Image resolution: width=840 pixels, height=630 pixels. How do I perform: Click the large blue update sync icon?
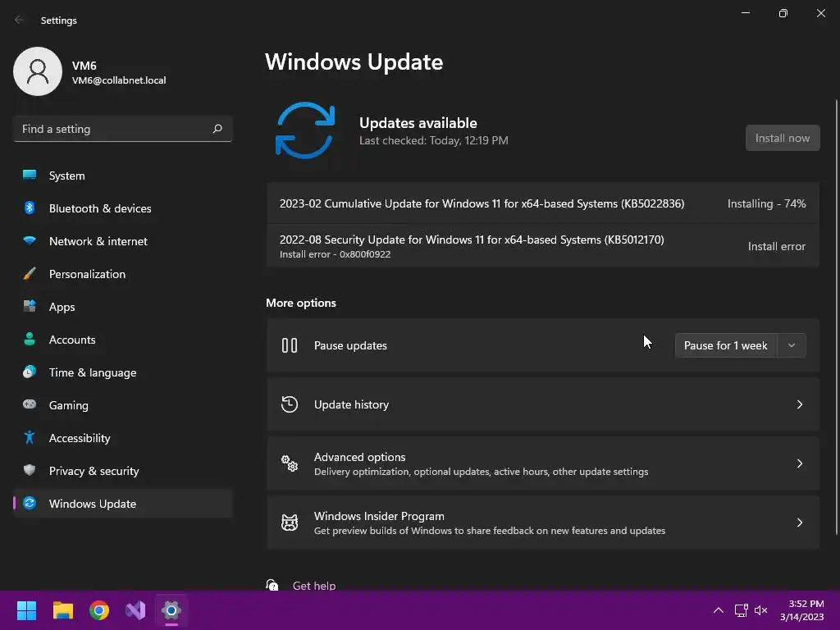[305, 130]
